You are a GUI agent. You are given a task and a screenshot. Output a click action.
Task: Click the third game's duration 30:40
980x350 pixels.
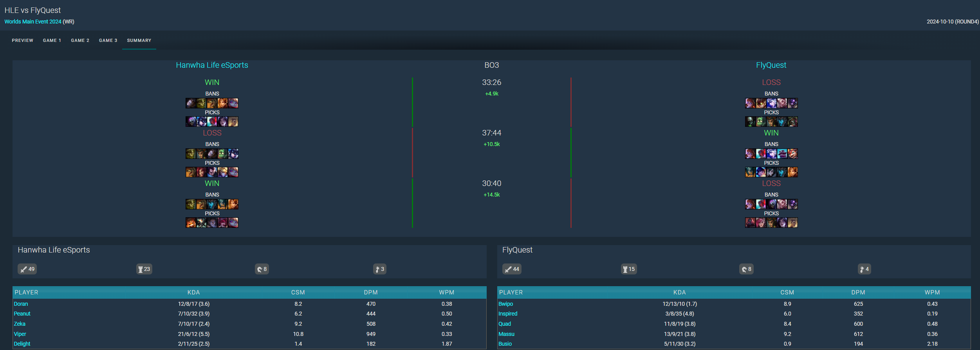(491, 183)
